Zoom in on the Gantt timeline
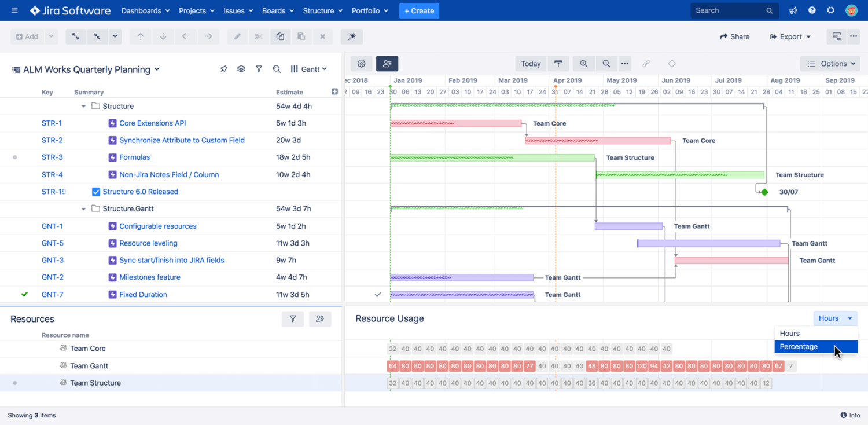 pyautogui.click(x=584, y=64)
